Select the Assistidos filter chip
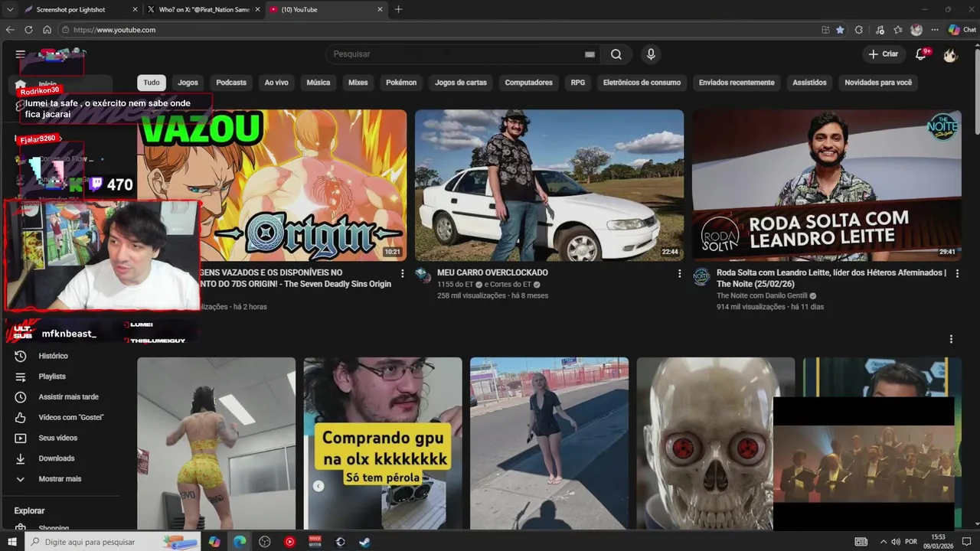Image resolution: width=980 pixels, height=551 pixels. coord(809,83)
